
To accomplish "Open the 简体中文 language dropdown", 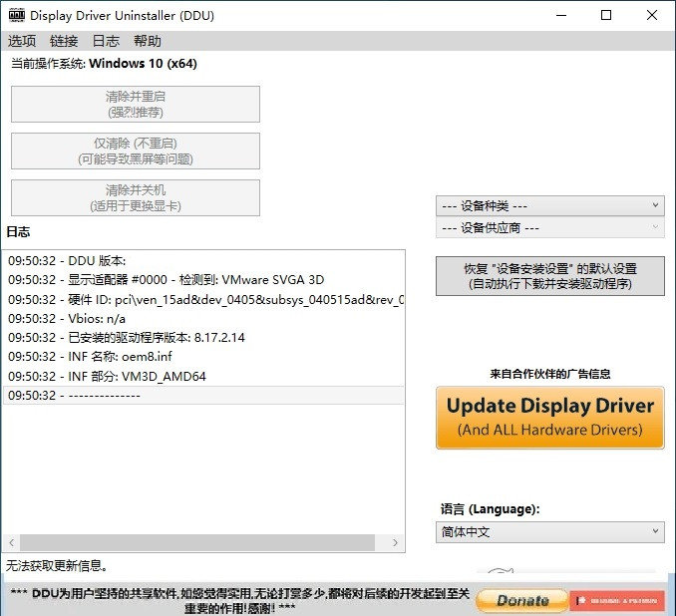I will point(549,532).
